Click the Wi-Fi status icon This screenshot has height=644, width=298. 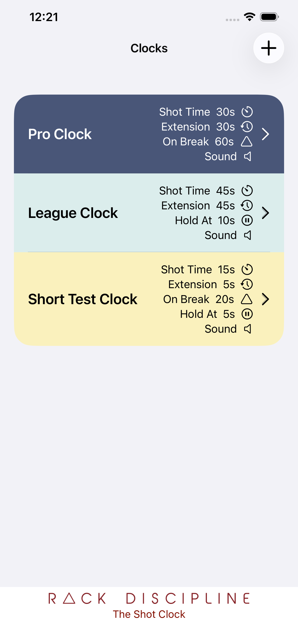click(249, 17)
